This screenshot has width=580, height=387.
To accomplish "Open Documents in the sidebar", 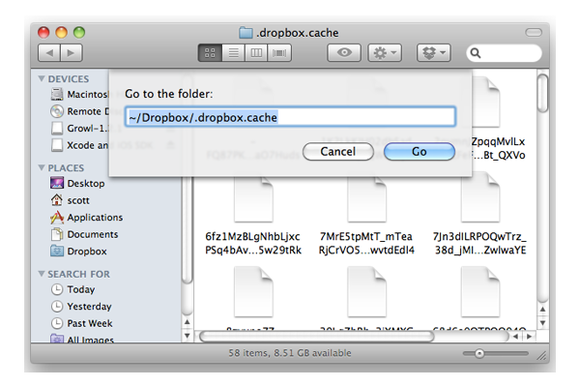I will 84,235.
